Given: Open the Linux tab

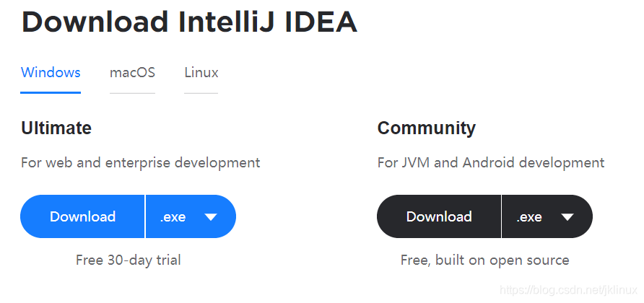Looking at the screenshot, I should [x=201, y=73].
